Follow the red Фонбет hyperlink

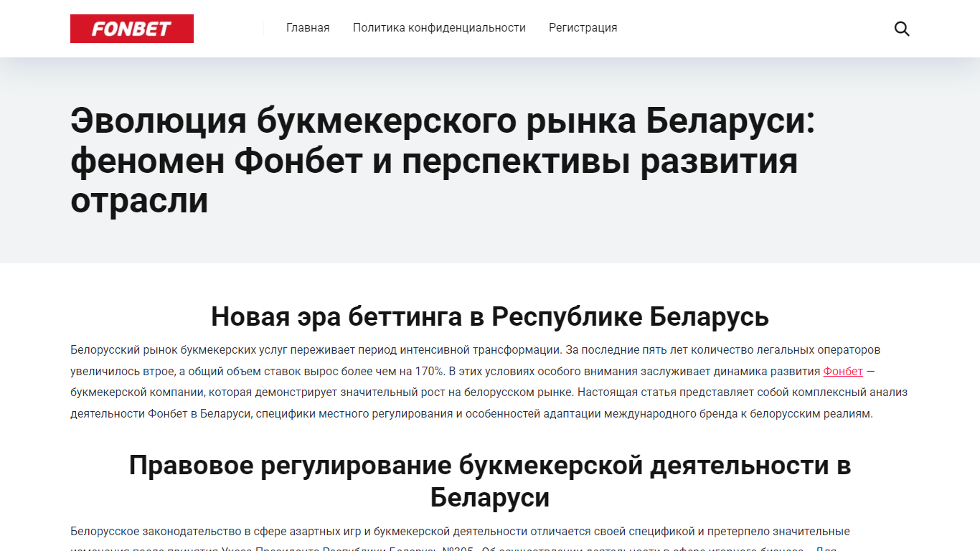pos(843,372)
